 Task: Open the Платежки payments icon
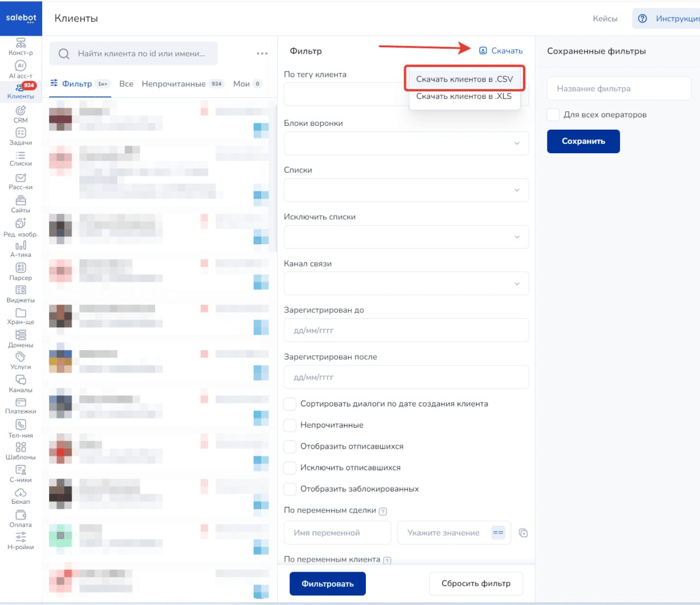tap(20, 406)
